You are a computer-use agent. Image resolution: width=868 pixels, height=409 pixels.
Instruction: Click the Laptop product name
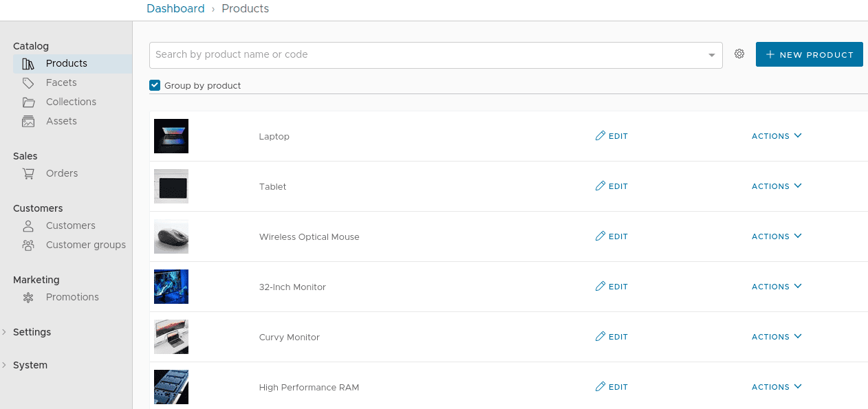[274, 136]
